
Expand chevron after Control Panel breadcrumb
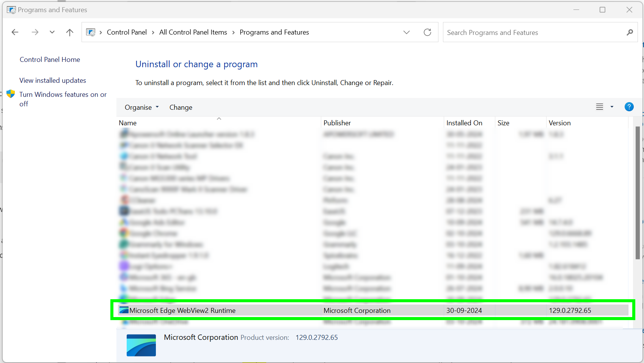(153, 33)
